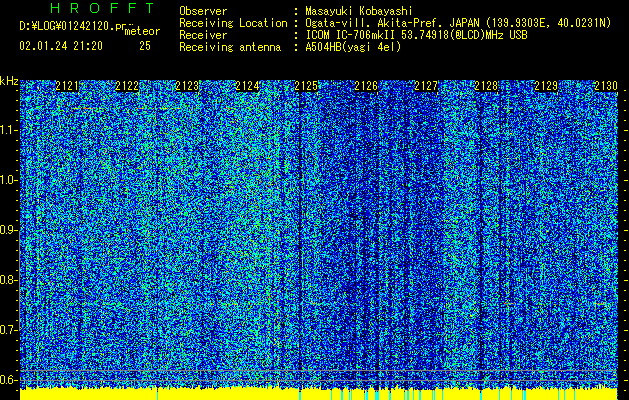Click the kHz axis unit label
The image size is (629, 400).
[x=9, y=81]
